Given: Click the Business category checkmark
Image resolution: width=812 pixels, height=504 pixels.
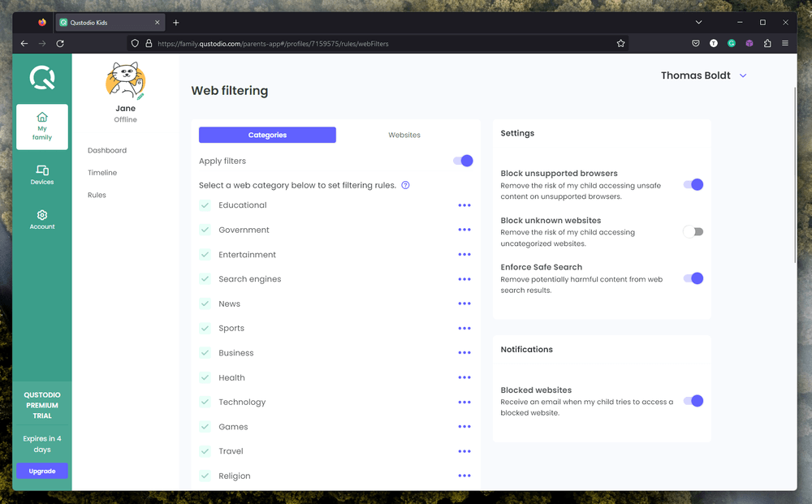Looking at the screenshot, I should [205, 353].
